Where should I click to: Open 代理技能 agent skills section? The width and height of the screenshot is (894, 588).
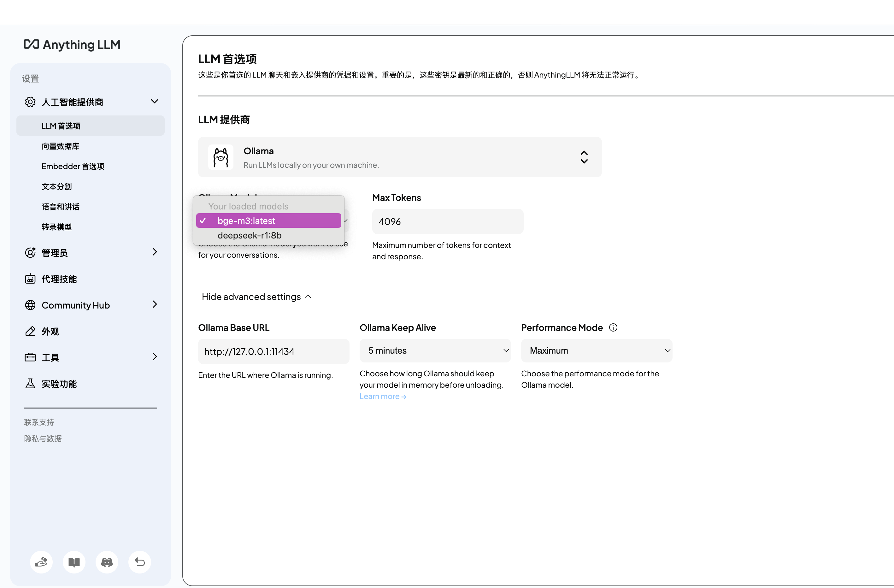[59, 279]
